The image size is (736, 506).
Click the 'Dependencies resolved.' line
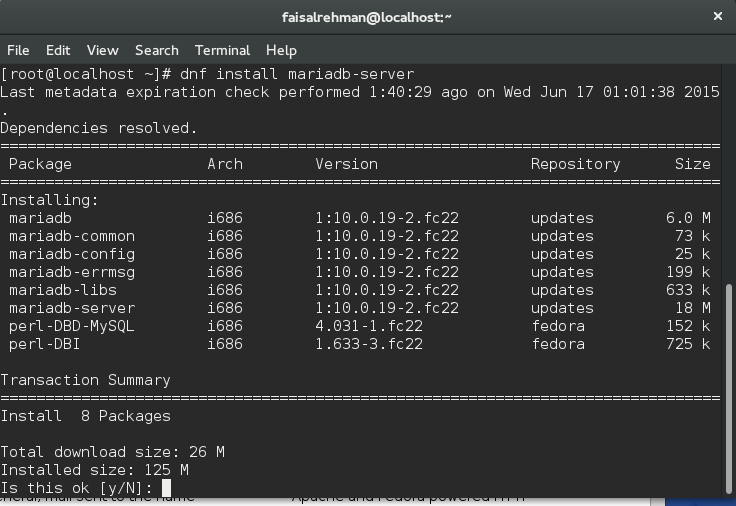pyautogui.click(x=99, y=128)
